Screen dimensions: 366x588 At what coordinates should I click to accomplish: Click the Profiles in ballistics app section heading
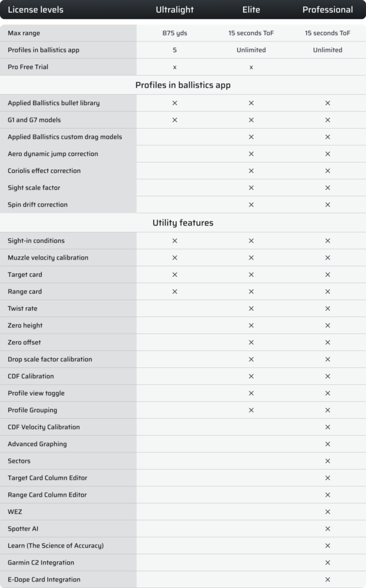pos(183,85)
